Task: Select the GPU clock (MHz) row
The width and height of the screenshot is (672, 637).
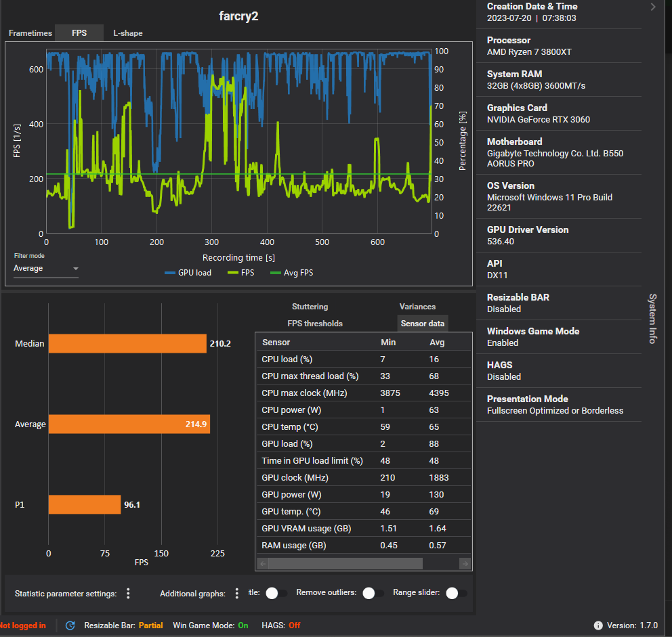Action: click(x=363, y=478)
